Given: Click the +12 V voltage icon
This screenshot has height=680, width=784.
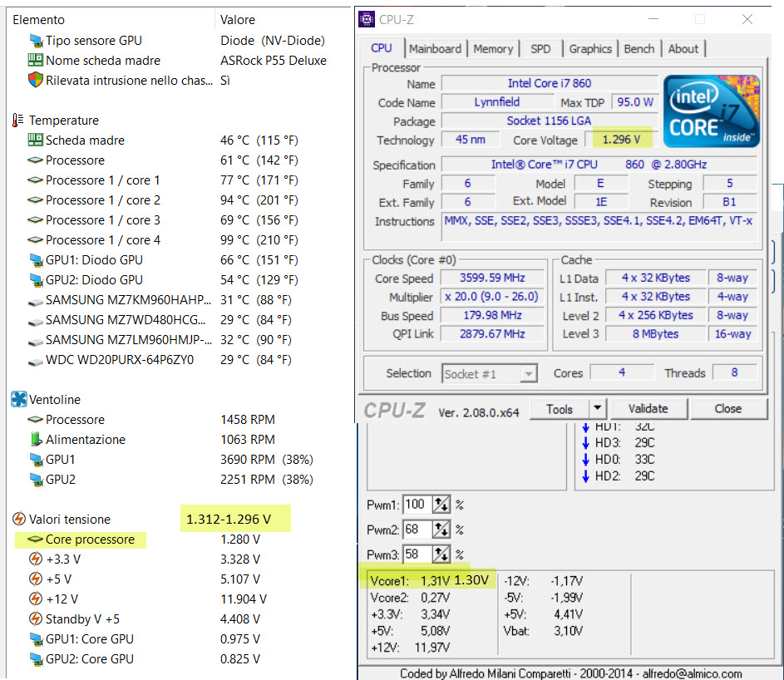Looking at the screenshot, I should [35, 599].
